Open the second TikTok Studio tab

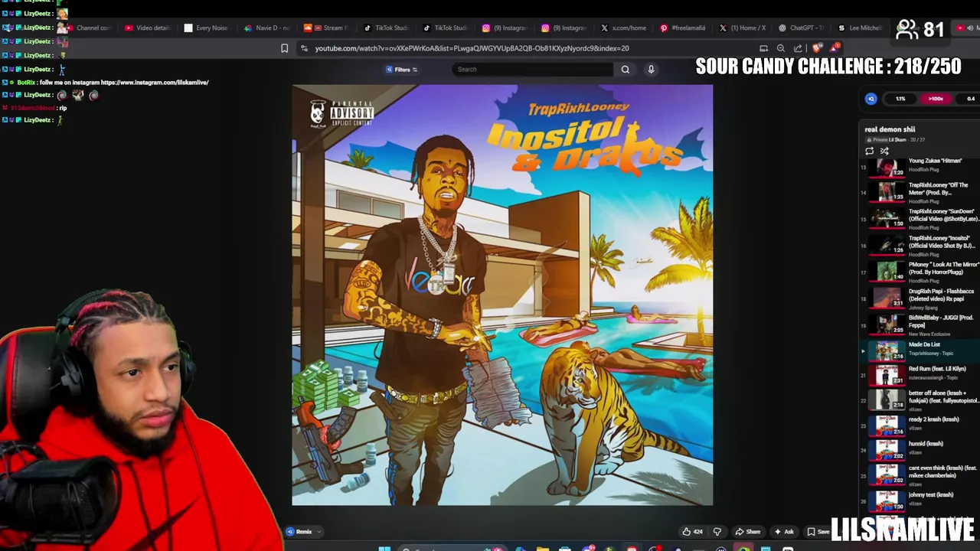[x=445, y=28]
